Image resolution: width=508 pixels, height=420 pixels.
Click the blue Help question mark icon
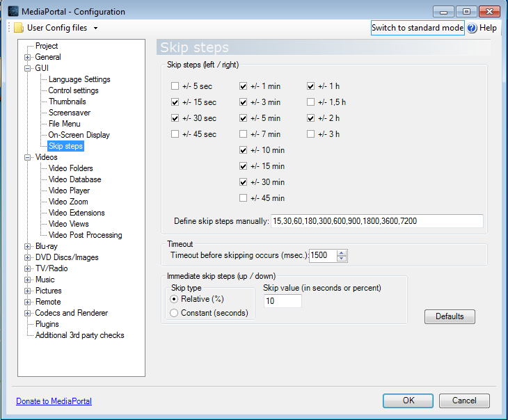coord(472,28)
